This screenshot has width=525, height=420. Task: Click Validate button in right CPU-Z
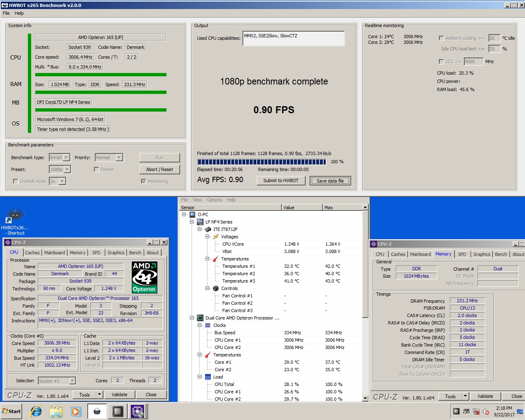point(485,396)
